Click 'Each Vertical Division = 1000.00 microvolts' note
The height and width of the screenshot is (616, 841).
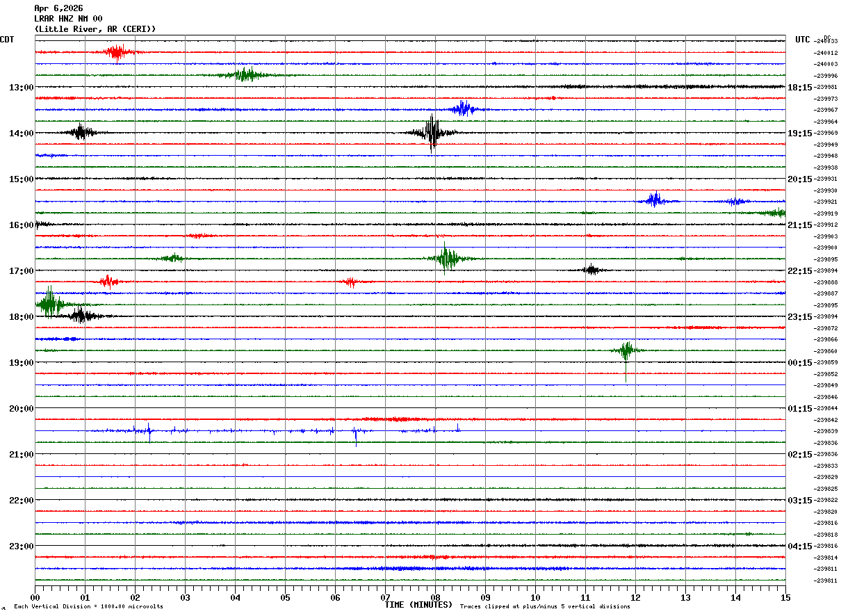coord(89,607)
